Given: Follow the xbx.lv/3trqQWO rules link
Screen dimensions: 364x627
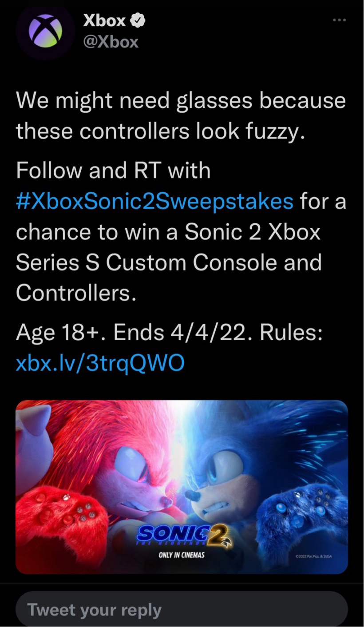Looking at the screenshot, I should click(100, 363).
